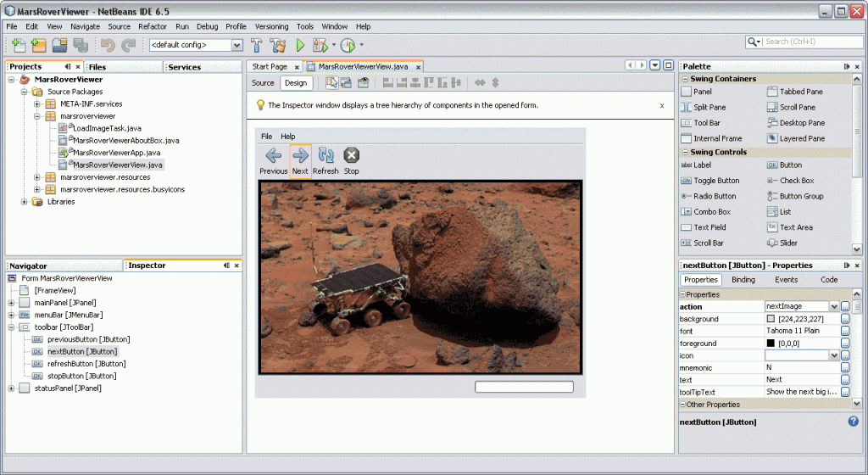Click the Redo arrow icon
Image resolution: width=868 pixels, height=475 pixels.
pos(129,45)
